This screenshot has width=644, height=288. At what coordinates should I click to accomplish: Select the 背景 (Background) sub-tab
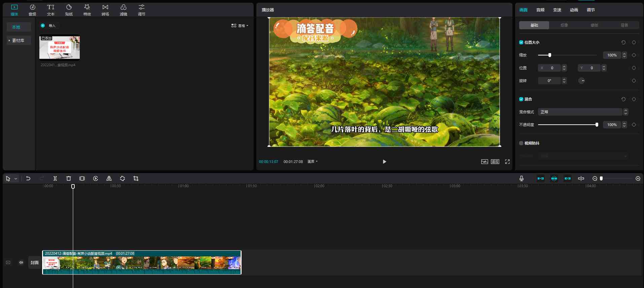[624, 25]
